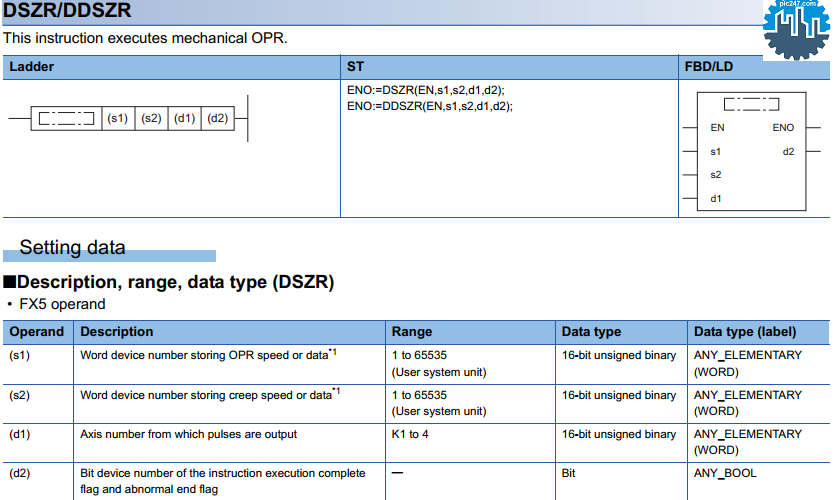Click 'ANY_ELEMENTARY (WORD)' in the (d1) row
The height and width of the screenshot is (500, 835).
tap(748, 442)
